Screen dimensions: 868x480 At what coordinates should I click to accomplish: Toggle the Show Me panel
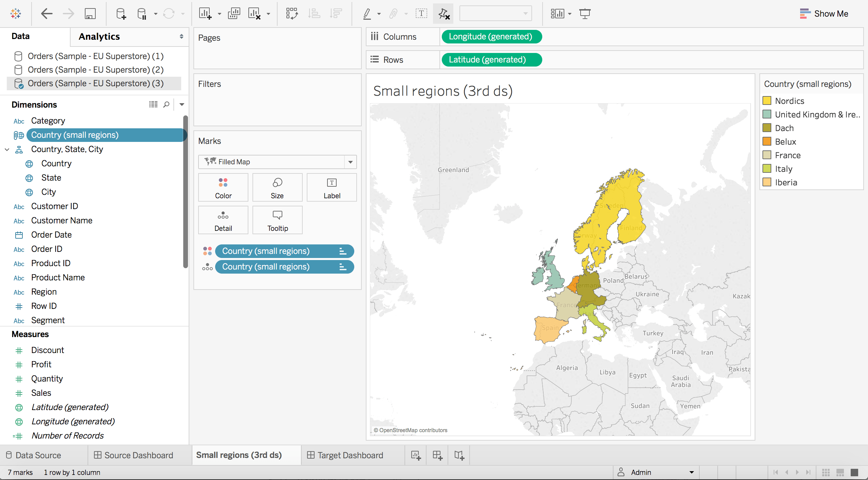(x=824, y=14)
